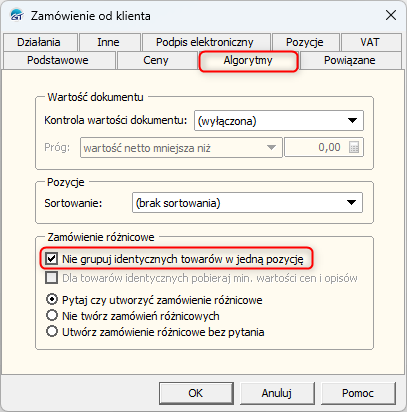Switch to Podpis elektroniczny tab
This screenshot has height=412, width=407.
[205, 42]
